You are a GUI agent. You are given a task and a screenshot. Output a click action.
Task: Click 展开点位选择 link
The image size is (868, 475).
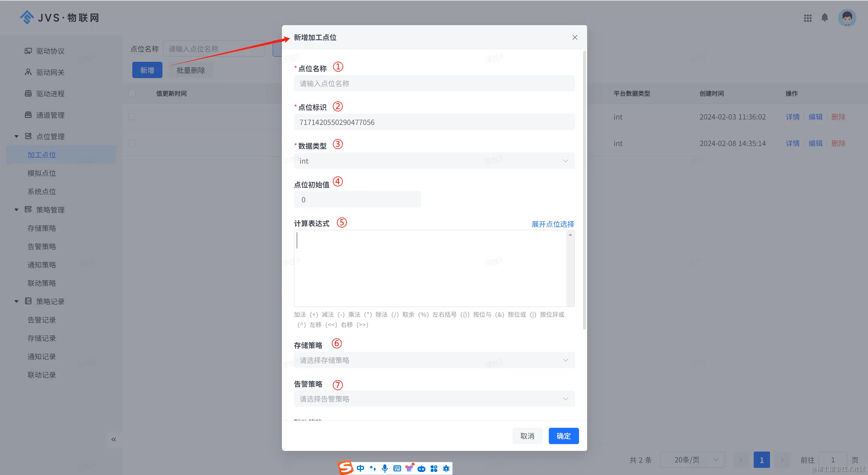point(553,224)
